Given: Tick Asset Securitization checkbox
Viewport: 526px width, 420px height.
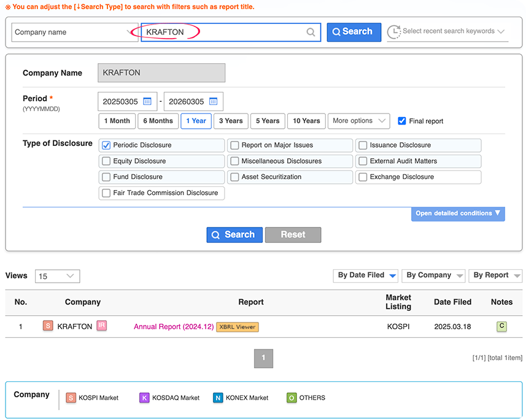Looking at the screenshot, I should [x=234, y=177].
